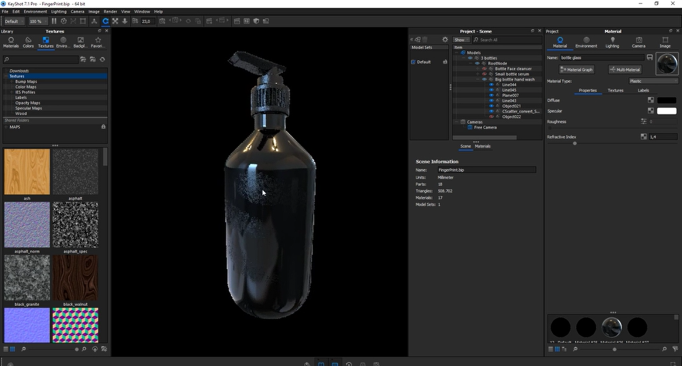
Task: Toggle visibility eye of Line044
Action: pyautogui.click(x=491, y=85)
